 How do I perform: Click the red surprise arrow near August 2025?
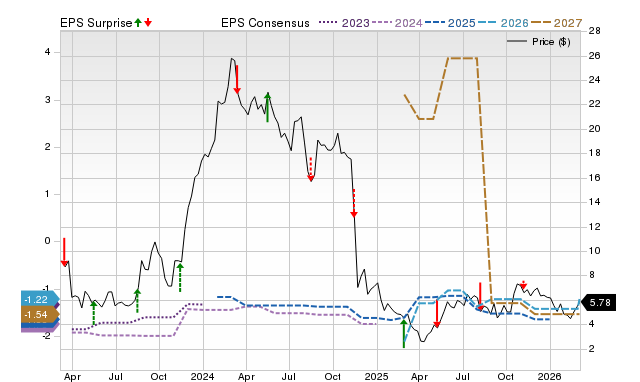(x=480, y=296)
